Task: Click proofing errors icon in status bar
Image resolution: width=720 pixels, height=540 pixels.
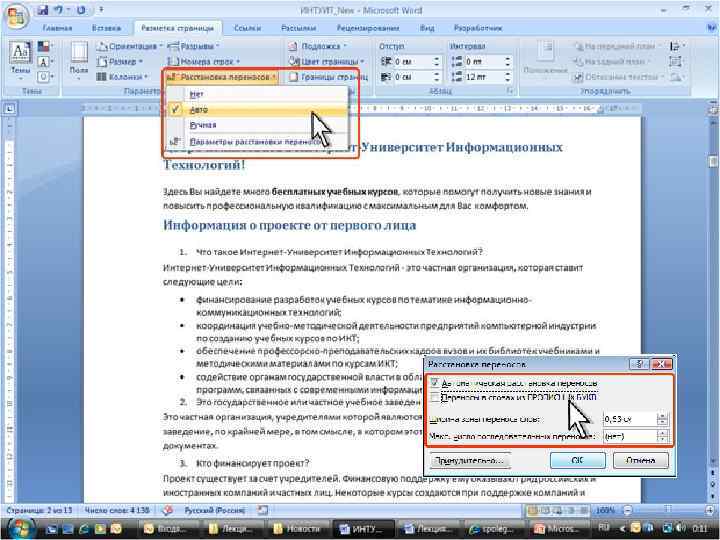Action: click(x=168, y=510)
